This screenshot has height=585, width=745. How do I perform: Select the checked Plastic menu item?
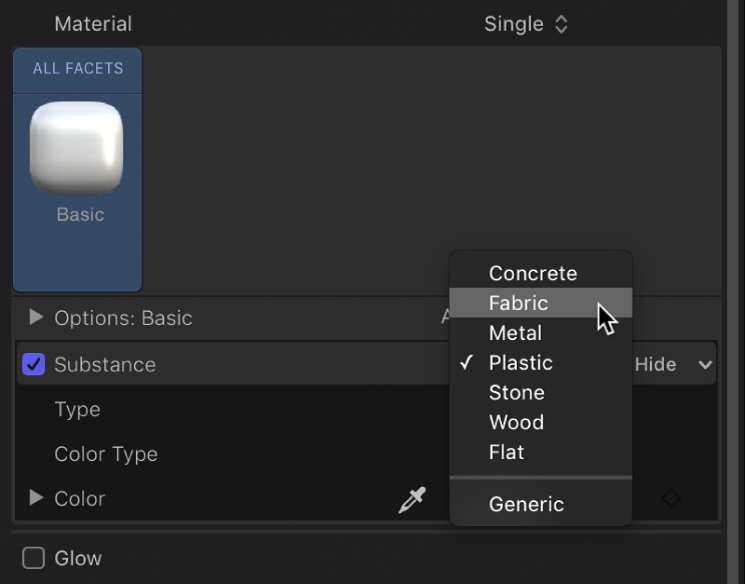click(x=520, y=363)
